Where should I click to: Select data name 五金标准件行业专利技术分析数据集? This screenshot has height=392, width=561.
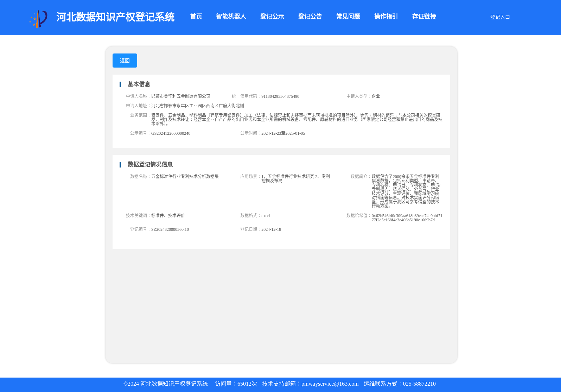185,177
